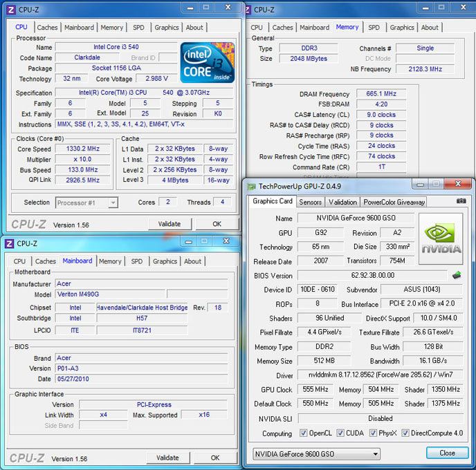Click the camera screenshot icon in GPU-Z
The height and width of the screenshot is (470, 476).
pos(461,201)
